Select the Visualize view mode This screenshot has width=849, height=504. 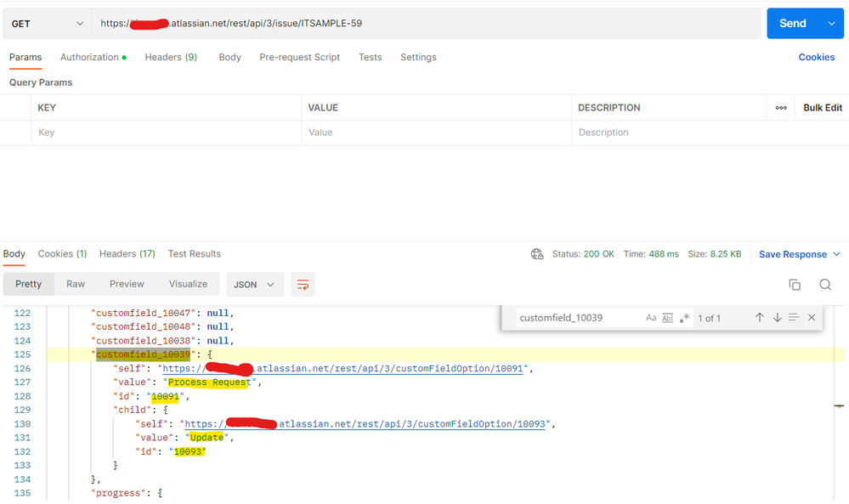(x=188, y=284)
